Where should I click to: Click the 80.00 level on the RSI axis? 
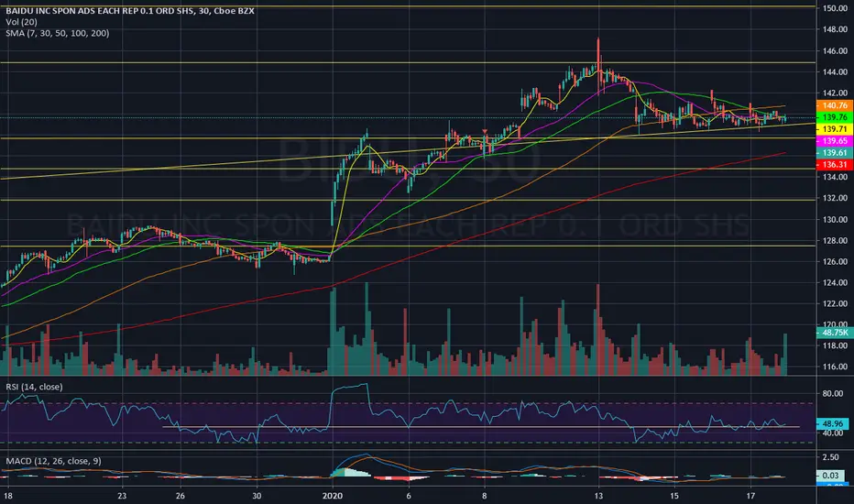coord(833,393)
